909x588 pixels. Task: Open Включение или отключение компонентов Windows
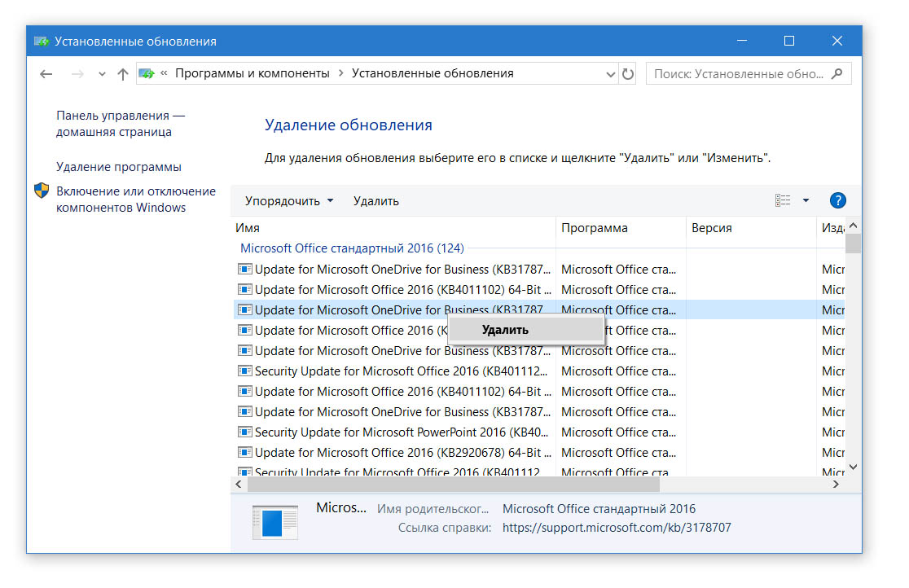[x=136, y=200]
